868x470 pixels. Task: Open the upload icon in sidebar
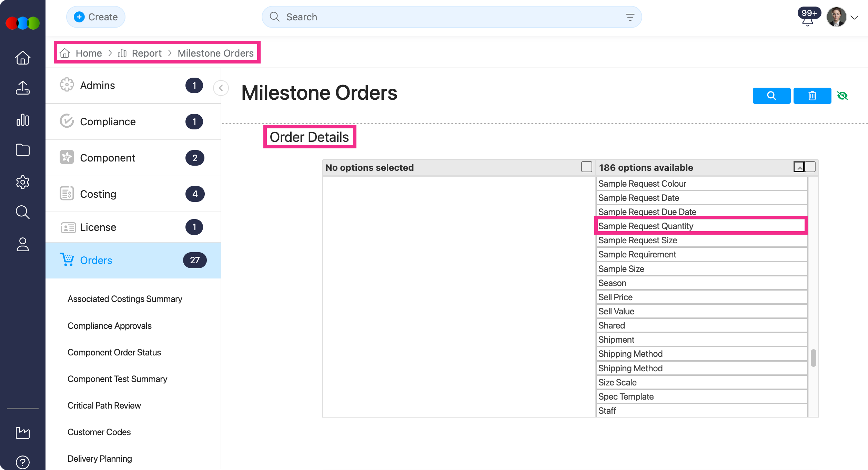23,88
